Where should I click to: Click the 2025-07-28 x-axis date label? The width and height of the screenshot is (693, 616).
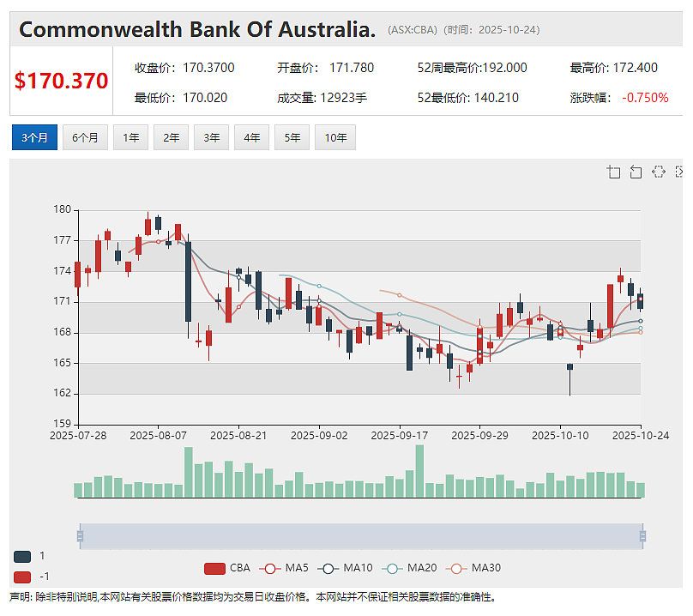pos(78,436)
